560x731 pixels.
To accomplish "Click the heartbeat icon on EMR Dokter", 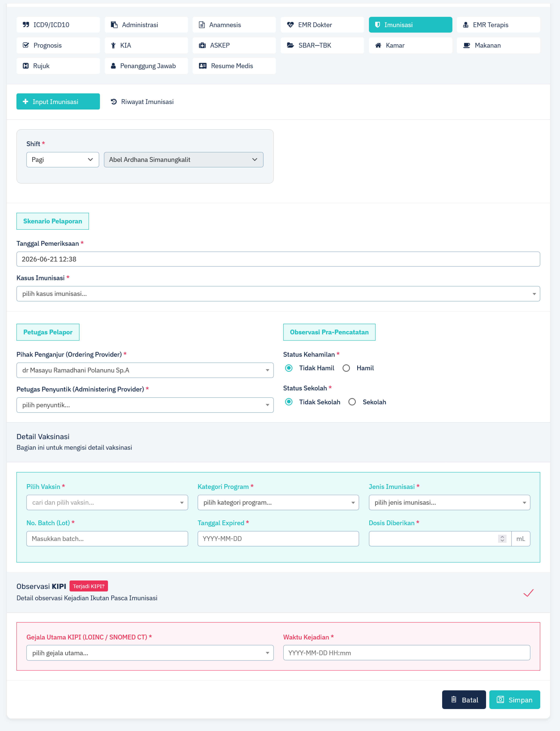I will tap(290, 25).
